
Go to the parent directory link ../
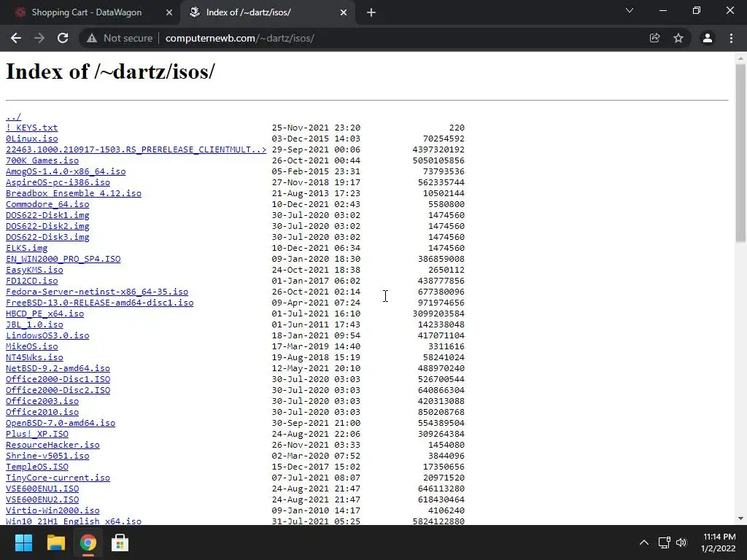click(x=13, y=117)
